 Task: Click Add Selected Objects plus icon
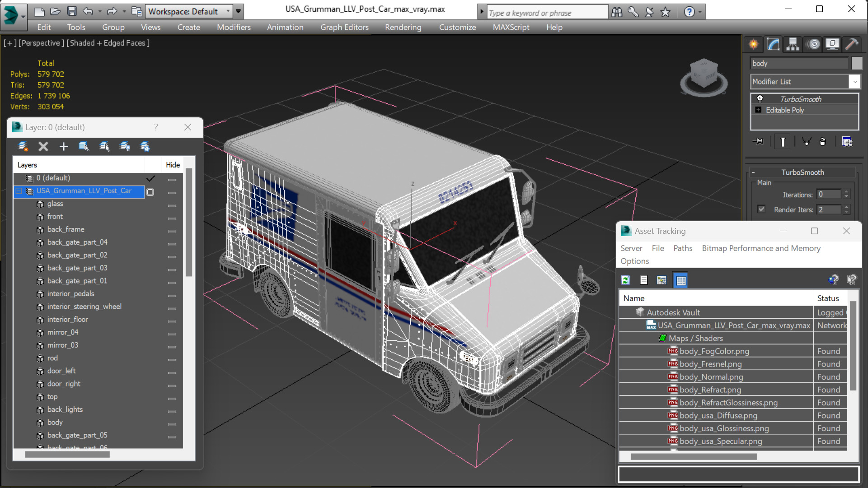64,146
